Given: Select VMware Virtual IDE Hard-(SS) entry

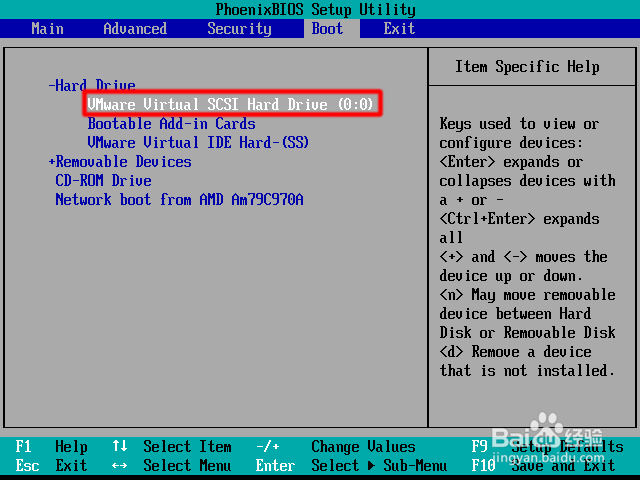Looking at the screenshot, I should 198,142.
